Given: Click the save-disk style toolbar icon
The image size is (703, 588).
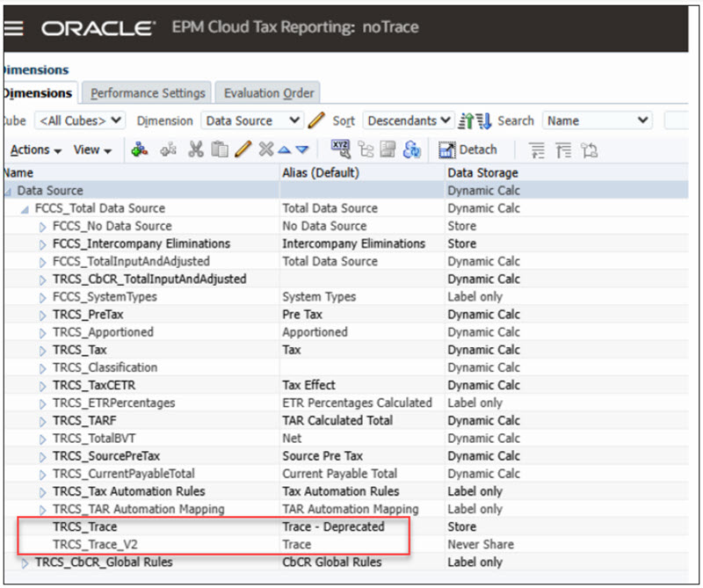Looking at the screenshot, I should click(388, 149).
